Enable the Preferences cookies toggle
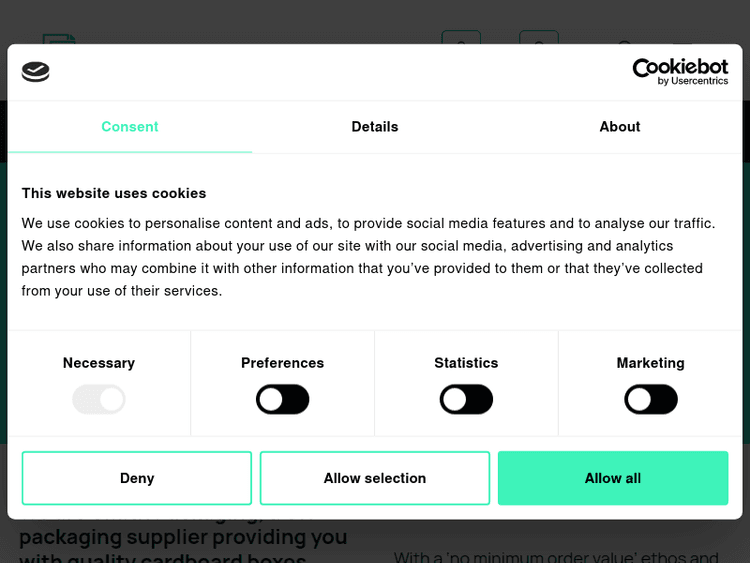The width and height of the screenshot is (750, 563). click(x=283, y=400)
